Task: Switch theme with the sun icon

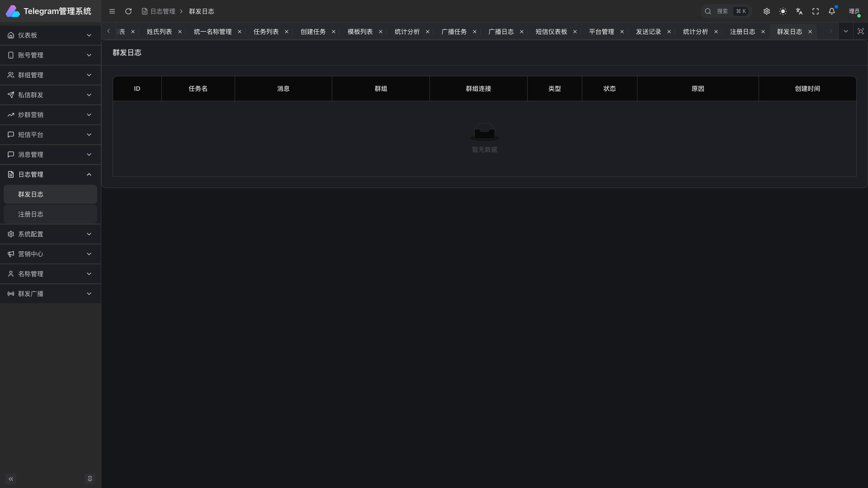Action: (783, 11)
